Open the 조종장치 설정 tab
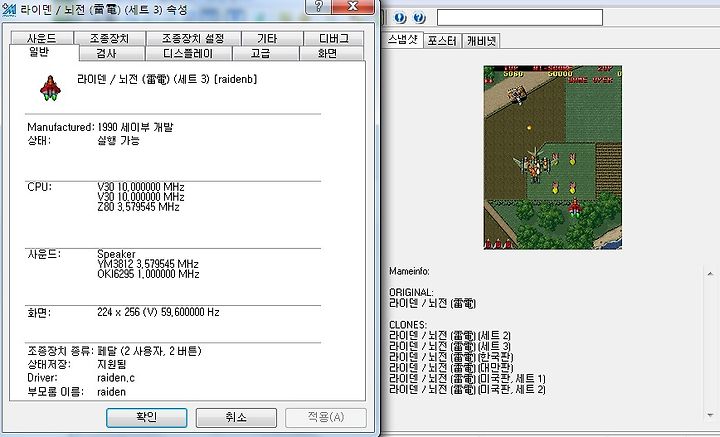The width and height of the screenshot is (720, 437). tap(193, 38)
